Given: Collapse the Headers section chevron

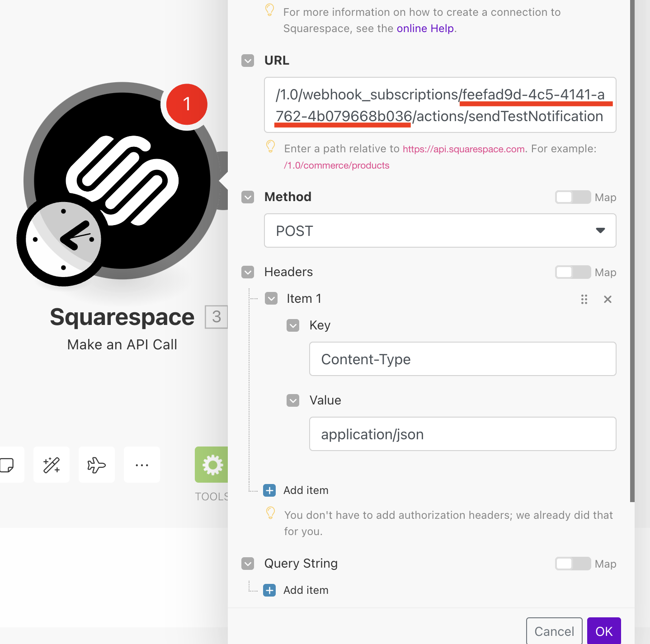Looking at the screenshot, I should pos(248,272).
